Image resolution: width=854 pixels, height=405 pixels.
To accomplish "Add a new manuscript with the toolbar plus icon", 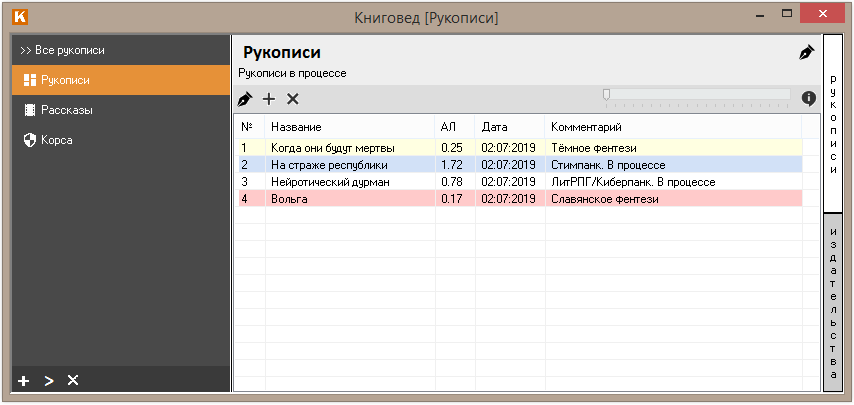I will pyautogui.click(x=269, y=99).
